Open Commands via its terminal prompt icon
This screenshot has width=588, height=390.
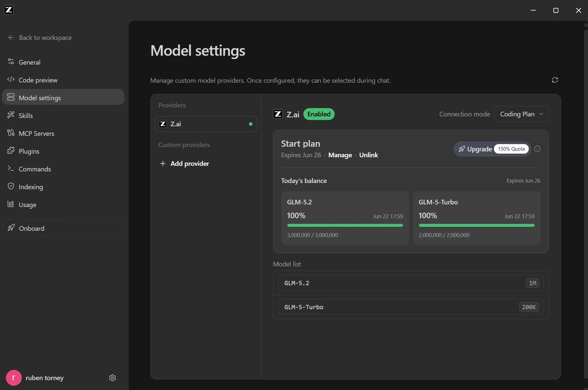[11, 169]
